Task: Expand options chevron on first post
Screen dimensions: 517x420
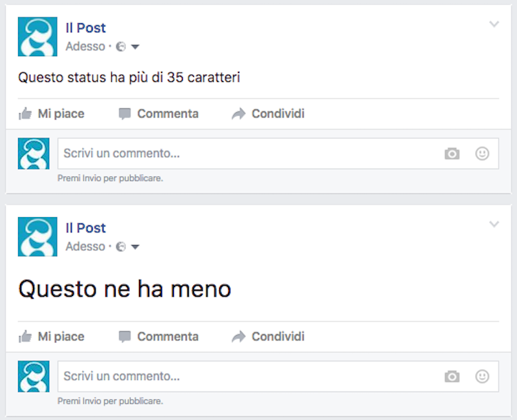Action: [x=494, y=25]
